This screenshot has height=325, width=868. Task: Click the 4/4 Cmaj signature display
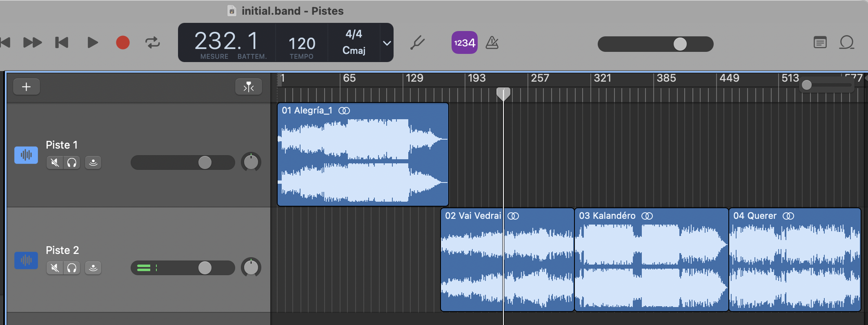tap(354, 42)
